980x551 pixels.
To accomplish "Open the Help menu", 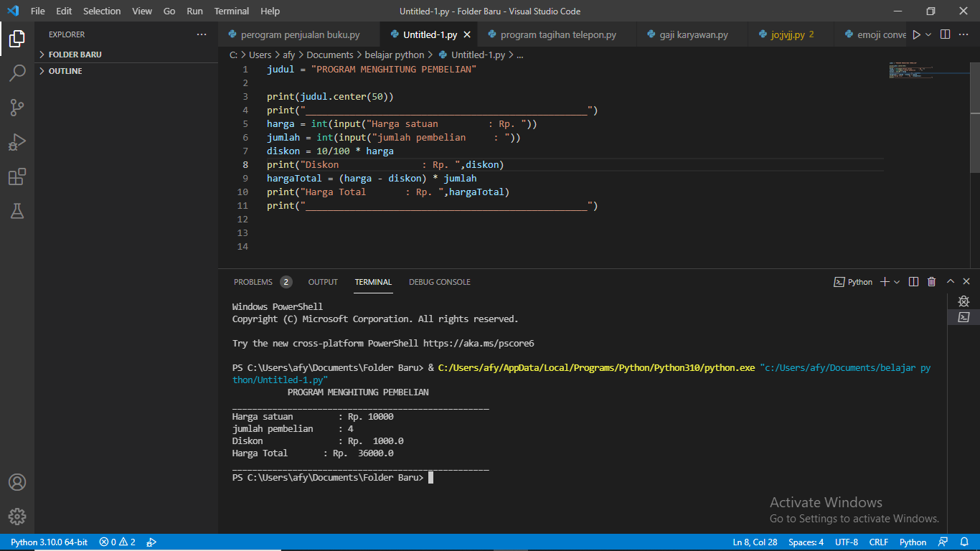I will click(x=270, y=11).
